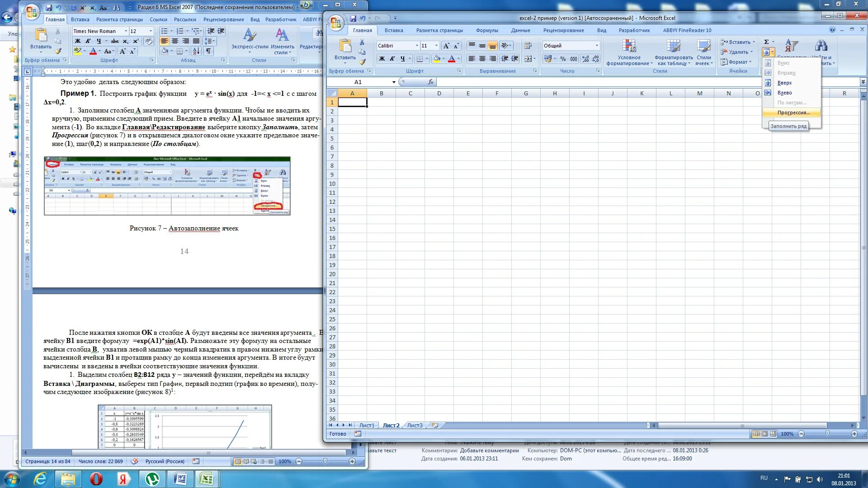This screenshot has height=488, width=868.
Task: Switch to the Формулы ribbon tab
Action: (x=487, y=30)
